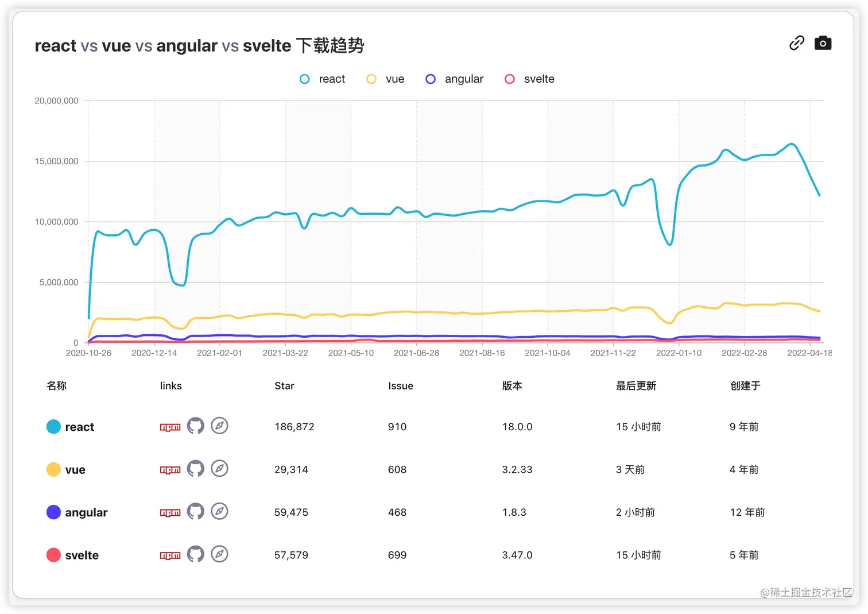
Task: Click svelte created 5 年前
Action: point(744,555)
